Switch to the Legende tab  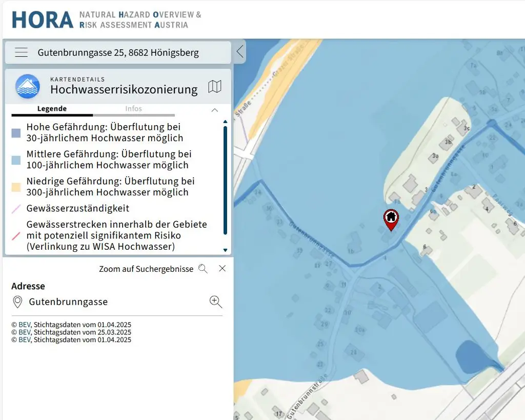click(x=52, y=109)
